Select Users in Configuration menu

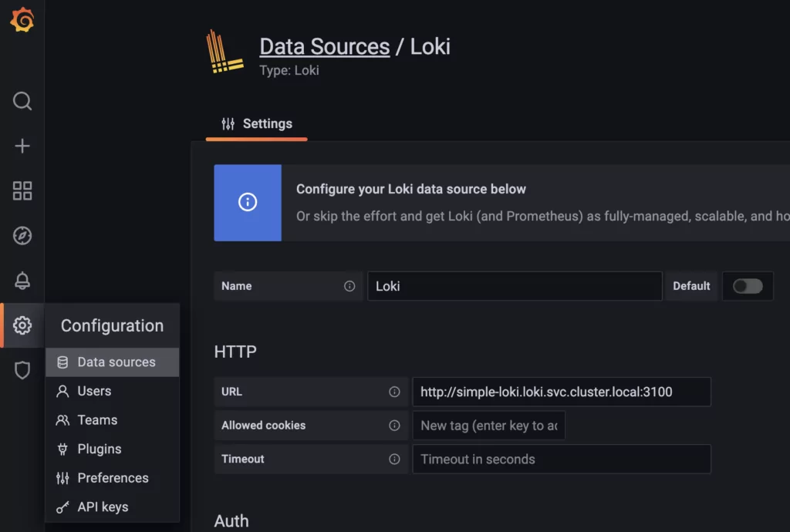113,391
